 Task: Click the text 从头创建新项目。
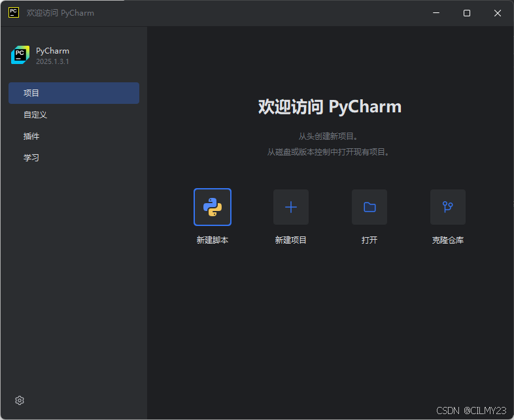328,136
